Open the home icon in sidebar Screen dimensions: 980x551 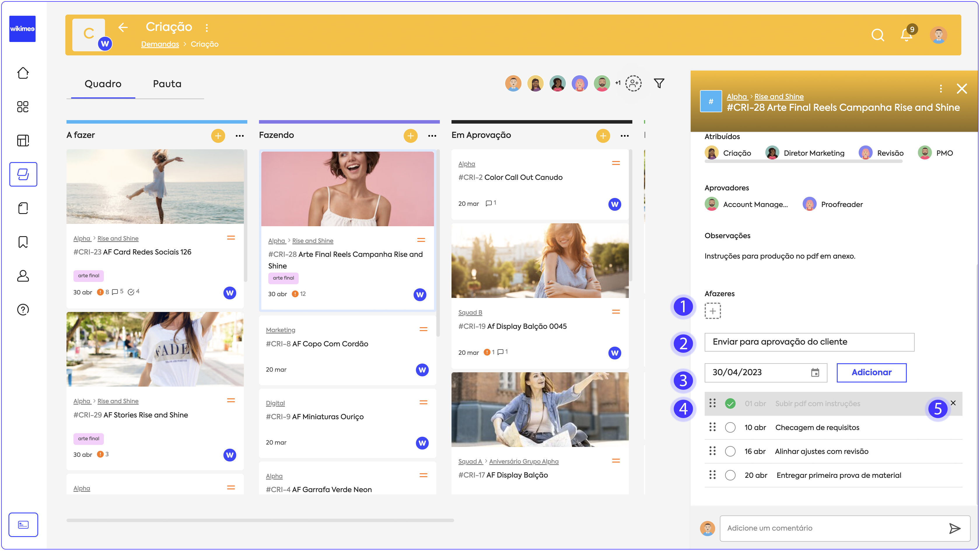[23, 73]
